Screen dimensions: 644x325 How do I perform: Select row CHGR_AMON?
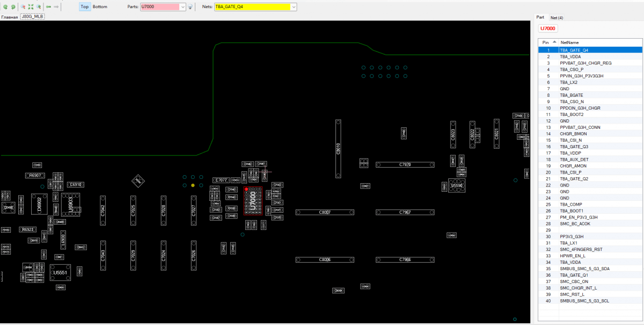590,166
